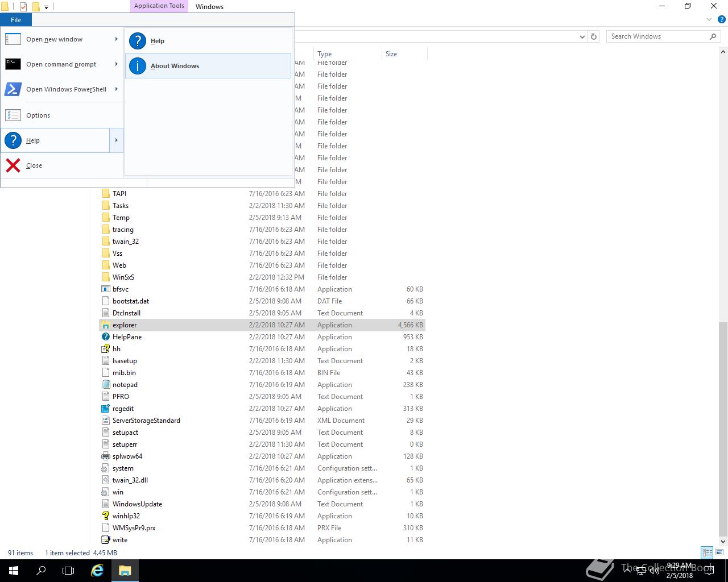Switch to Details view in status bar
The height and width of the screenshot is (582, 728).
coord(707,552)
